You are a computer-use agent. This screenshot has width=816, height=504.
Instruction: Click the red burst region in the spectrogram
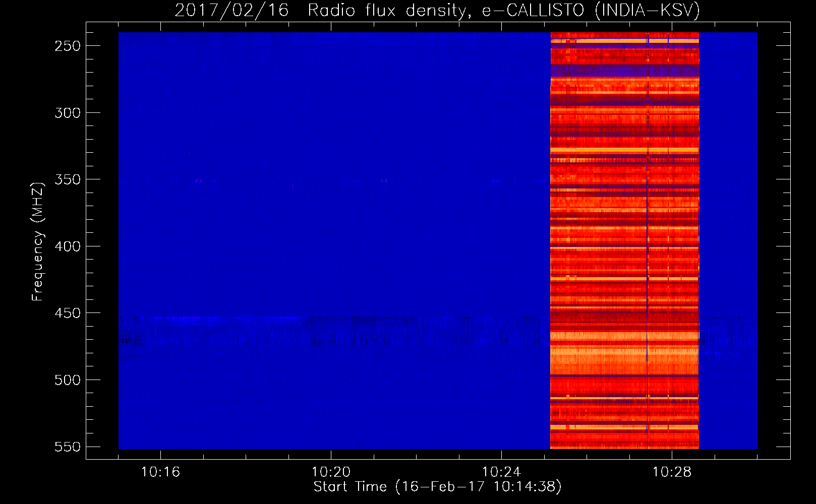(x=624, y=240)
